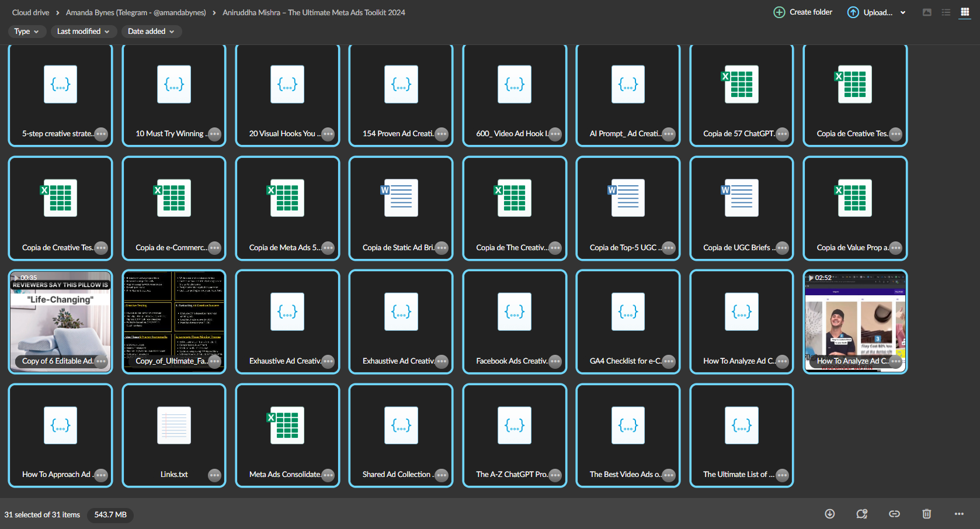980x529 pixels.
Task: Click the Create folder button
Action: coord(803,12)
